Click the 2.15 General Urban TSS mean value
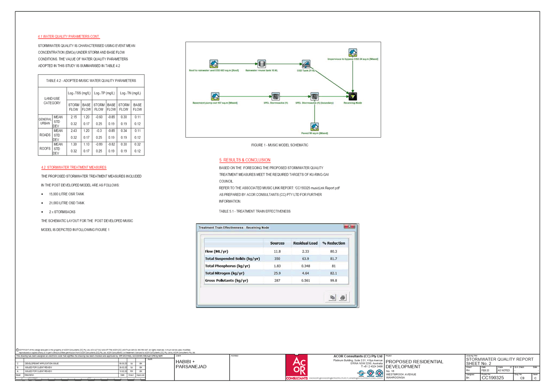Screen dimensions: 555x392 [74, 117]
